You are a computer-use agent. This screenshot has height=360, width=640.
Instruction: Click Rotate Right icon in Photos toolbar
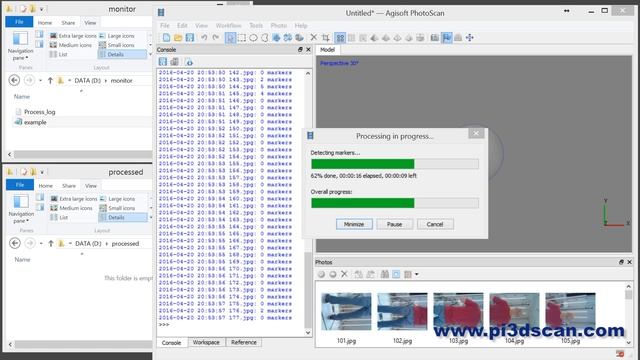coord(370,274)
